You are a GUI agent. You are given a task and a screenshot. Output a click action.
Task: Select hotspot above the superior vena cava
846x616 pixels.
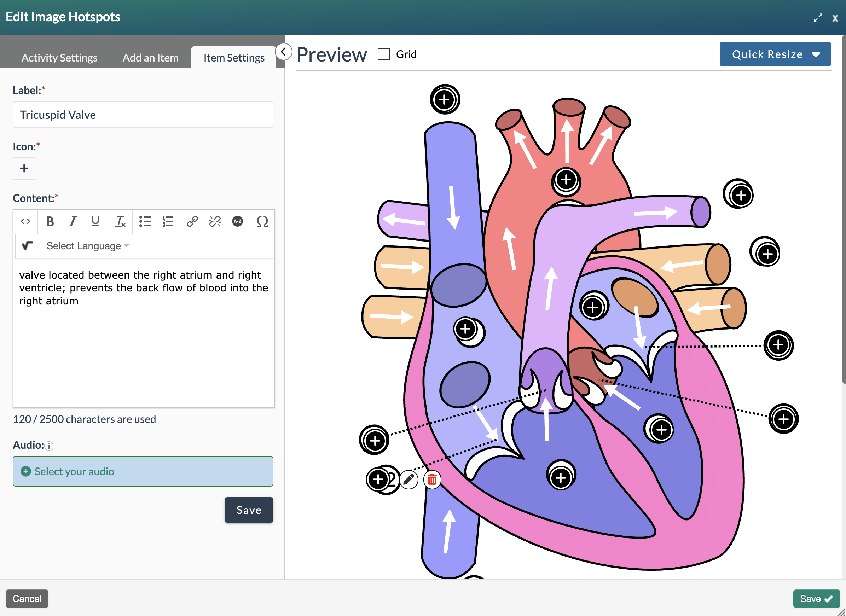[445, 100]
